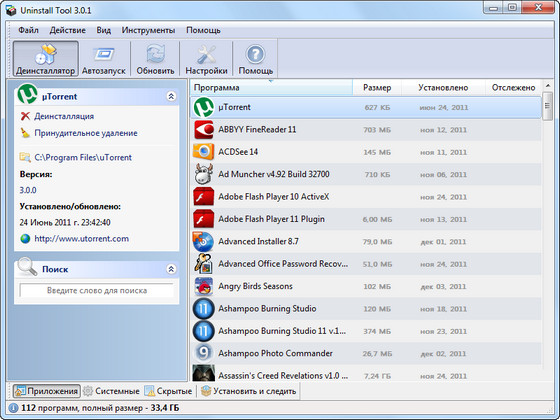This screenshot has height=420, width=560.
Task: Switch to the Скрытые tab
Action: tap(168, 391)
